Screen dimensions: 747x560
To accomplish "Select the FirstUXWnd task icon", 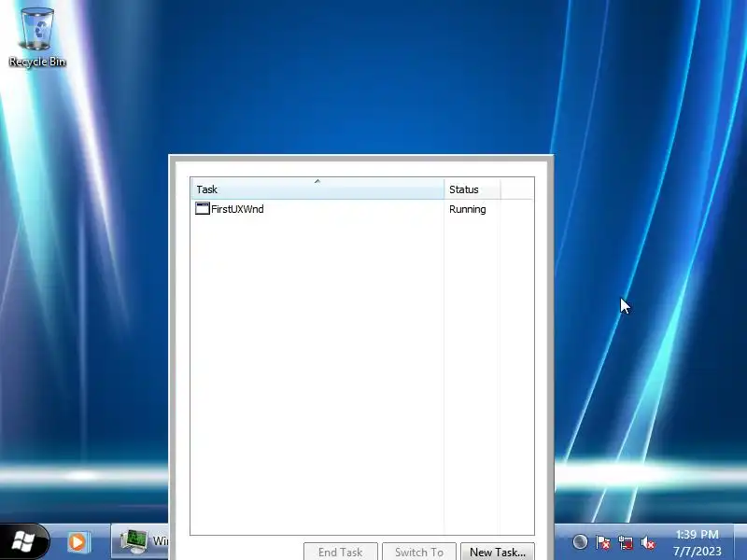I will [x=203, y=208].
